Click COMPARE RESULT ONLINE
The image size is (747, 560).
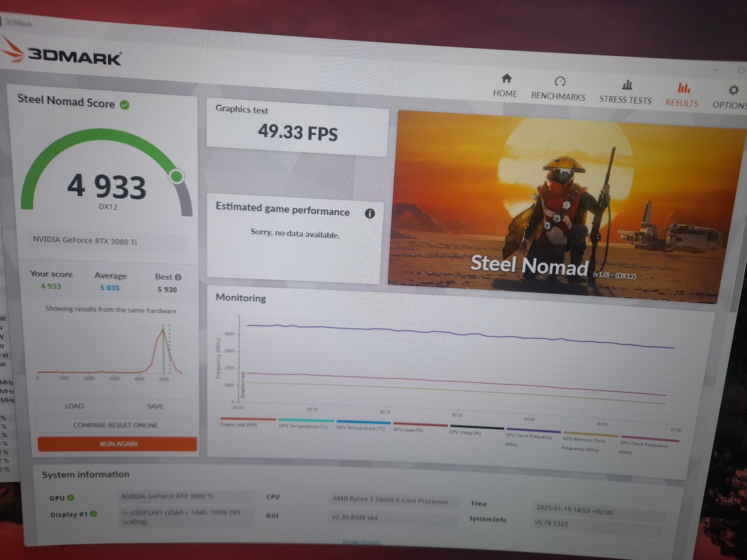(x=115, y=425)
